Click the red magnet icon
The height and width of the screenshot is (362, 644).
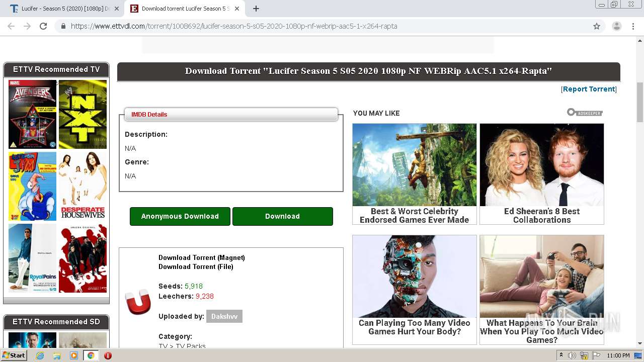click(x=138, y=302)
